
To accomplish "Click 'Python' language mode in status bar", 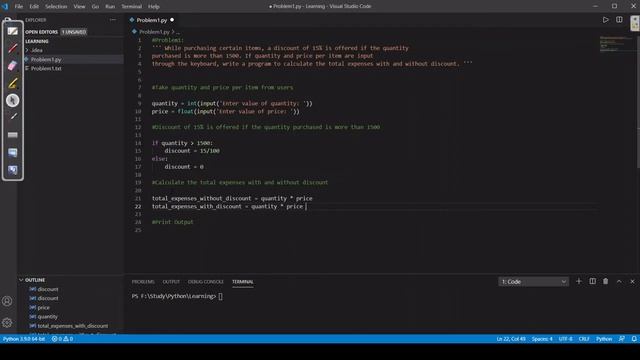I will [x=604, y=339].
